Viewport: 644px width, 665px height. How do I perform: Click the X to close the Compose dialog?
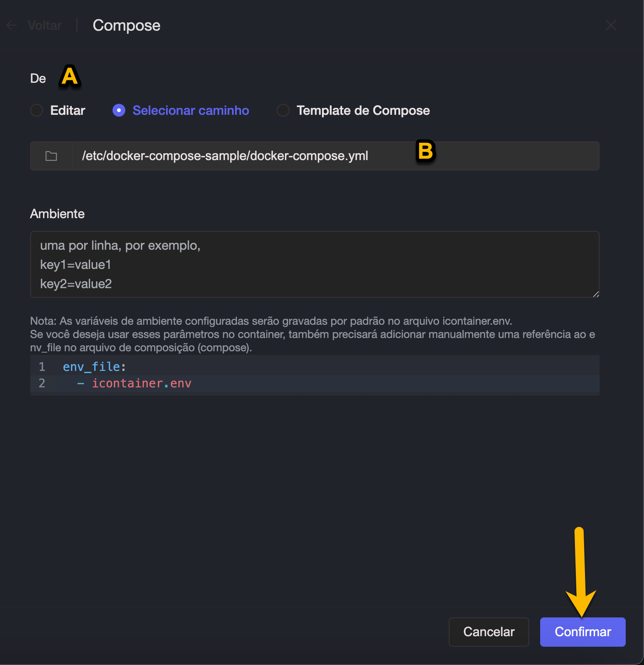(611, 25)
